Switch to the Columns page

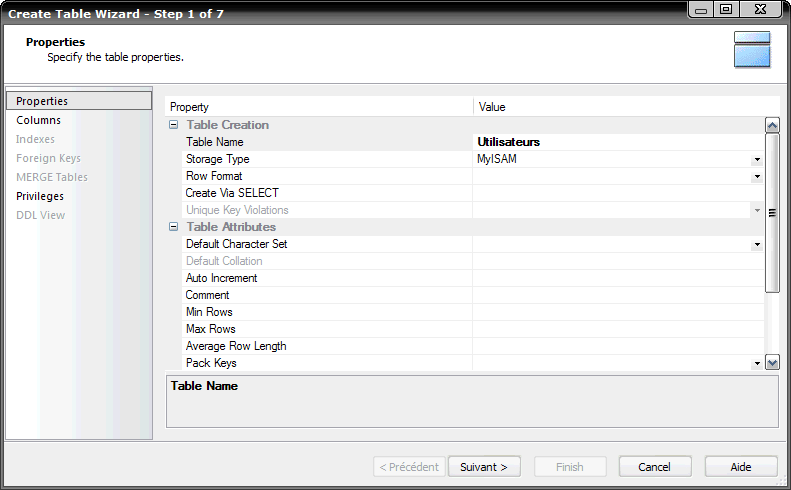pos(39,120)
